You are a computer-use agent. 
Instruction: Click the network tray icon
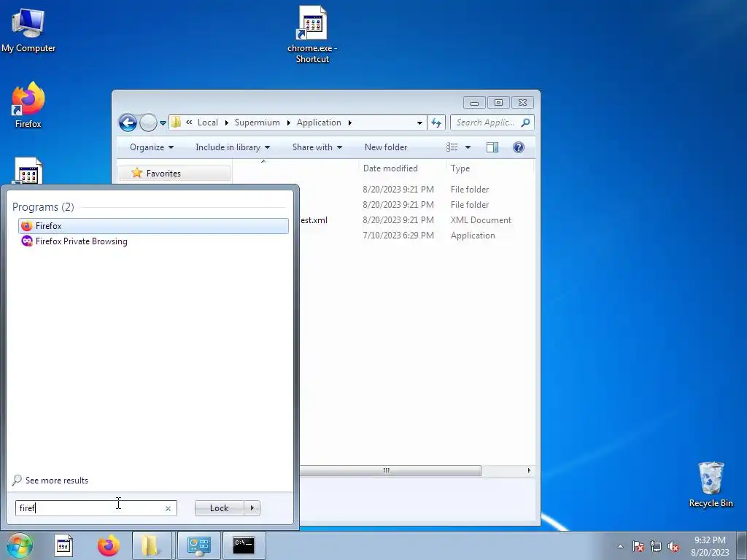(x=656, y=546)
